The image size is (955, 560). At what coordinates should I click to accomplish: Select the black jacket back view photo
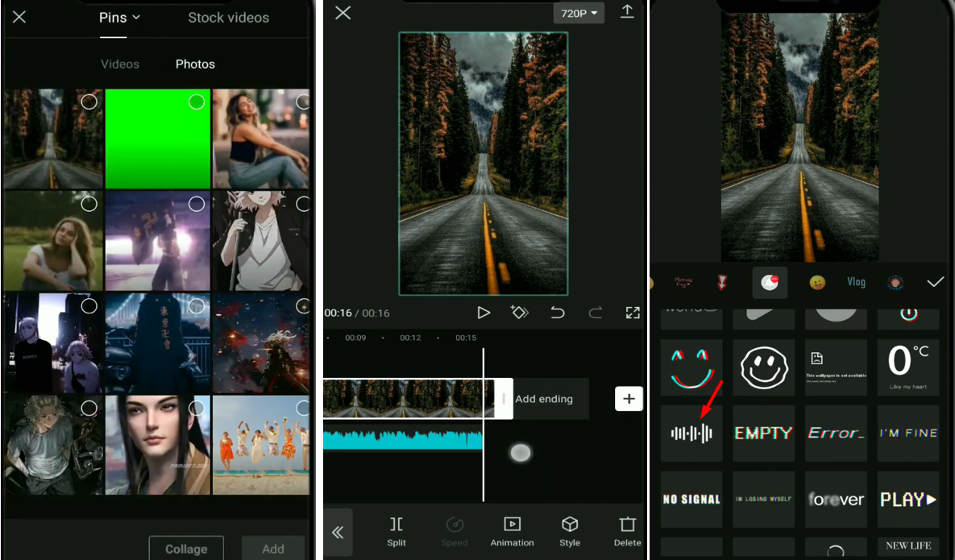(158, 343)
